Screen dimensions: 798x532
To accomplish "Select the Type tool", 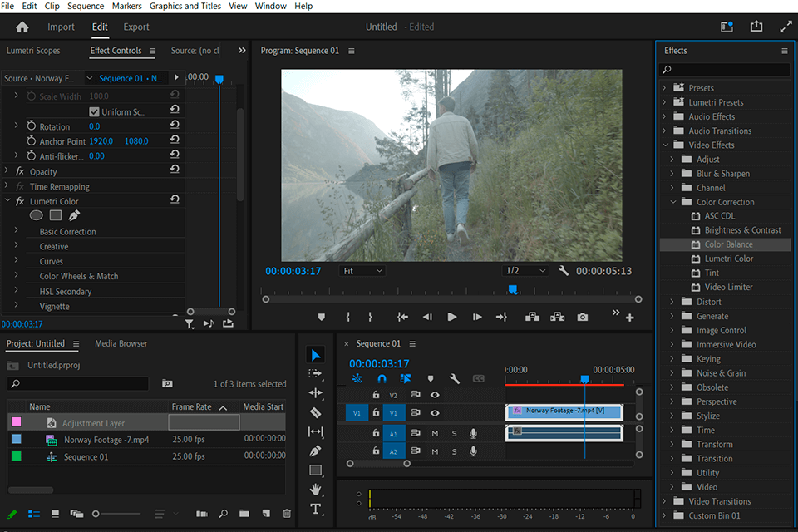I will point(316,509).
